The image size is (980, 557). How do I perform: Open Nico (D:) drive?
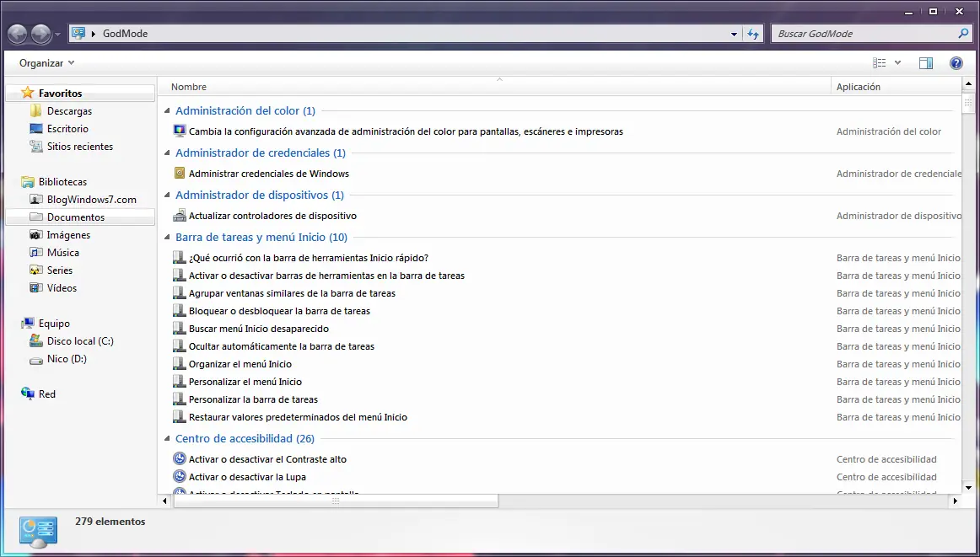tap(67, 359)
